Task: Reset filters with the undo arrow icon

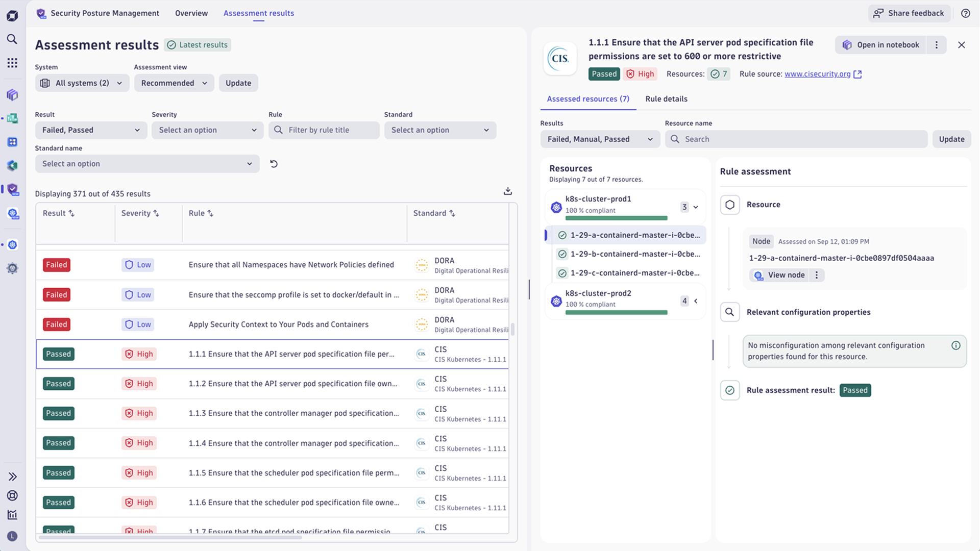Action: (x=274, y=164)
